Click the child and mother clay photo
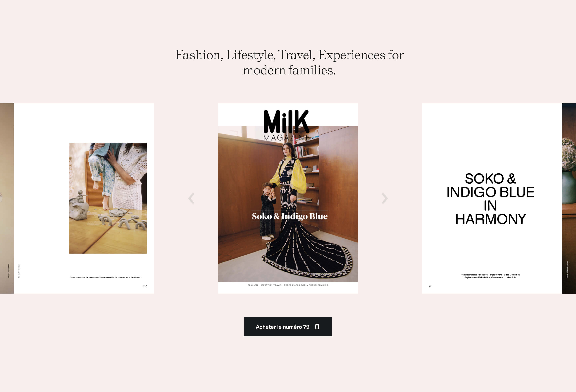 [x=108, y=198]
